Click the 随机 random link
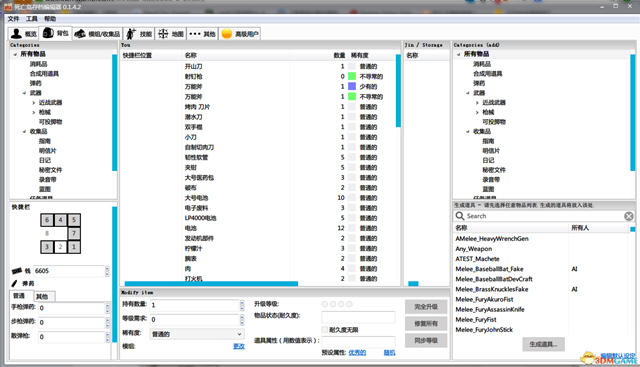 [x=389, y=352]
